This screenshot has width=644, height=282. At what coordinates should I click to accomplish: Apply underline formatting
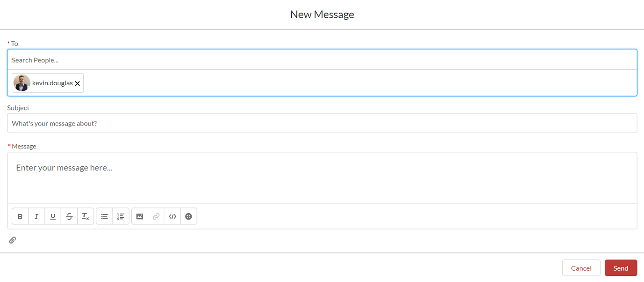tap(53, 216)
